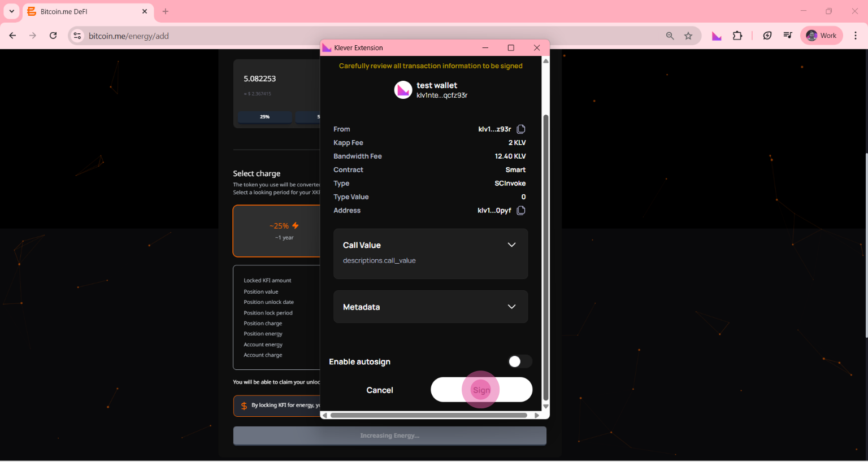Select the 25% amount button

(x=264, y=117)
